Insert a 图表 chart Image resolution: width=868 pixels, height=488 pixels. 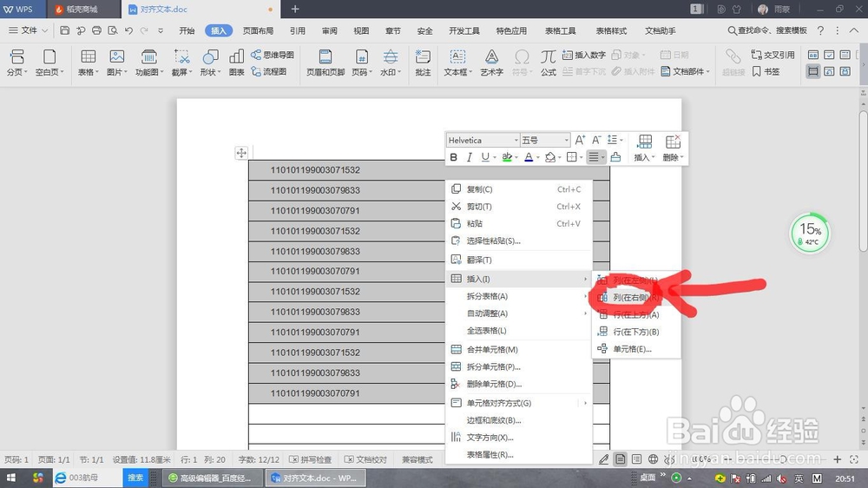point(236,63)
